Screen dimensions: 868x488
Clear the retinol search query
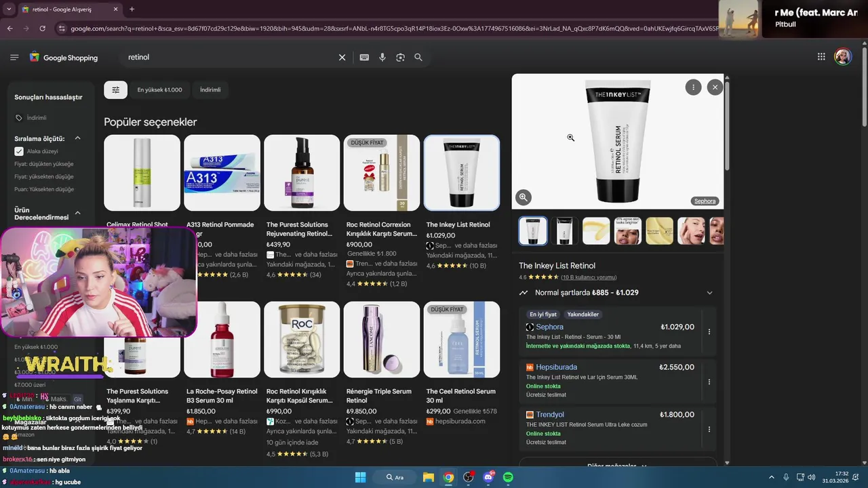(342, 58)
